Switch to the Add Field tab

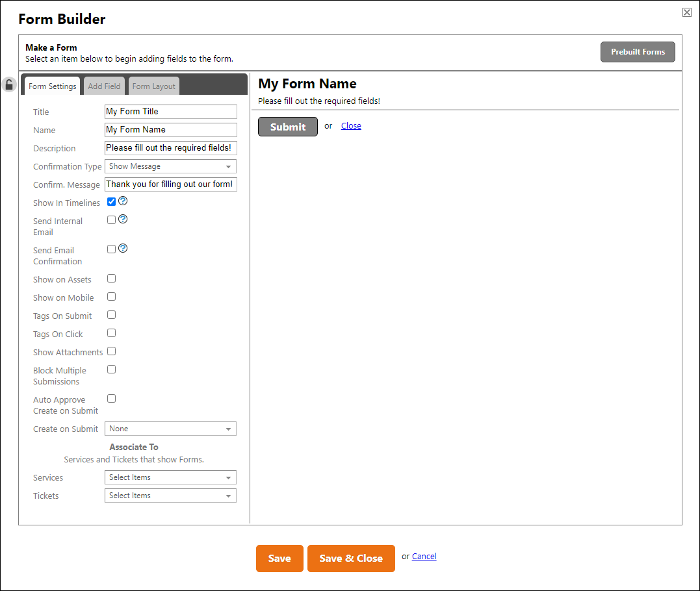[x=104, y=85]
